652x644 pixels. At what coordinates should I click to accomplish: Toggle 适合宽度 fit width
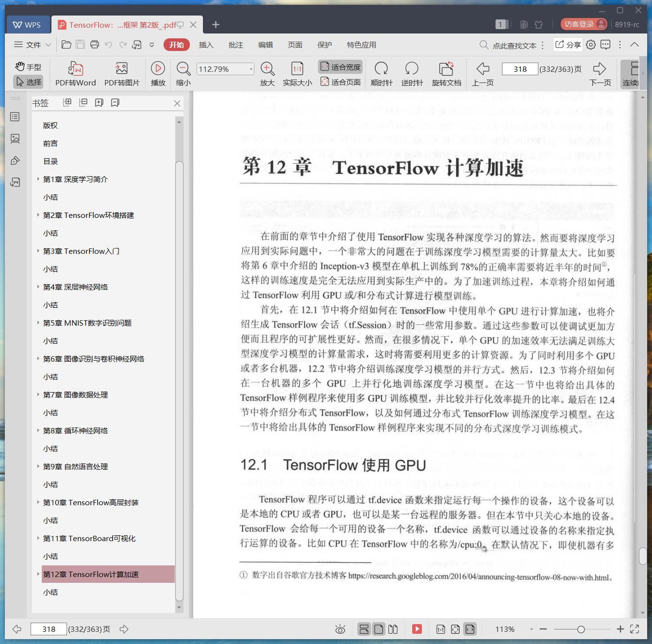click(x=340, y=67)
